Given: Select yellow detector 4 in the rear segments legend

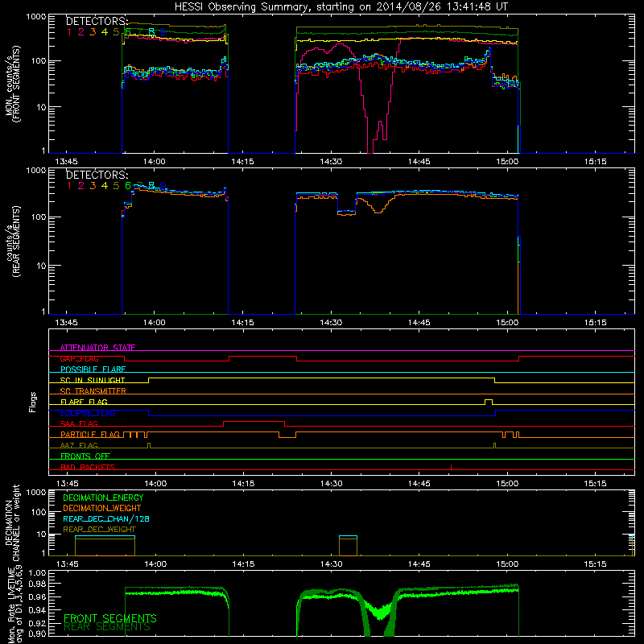Looking at the screenshot, I should click(105, 186).
